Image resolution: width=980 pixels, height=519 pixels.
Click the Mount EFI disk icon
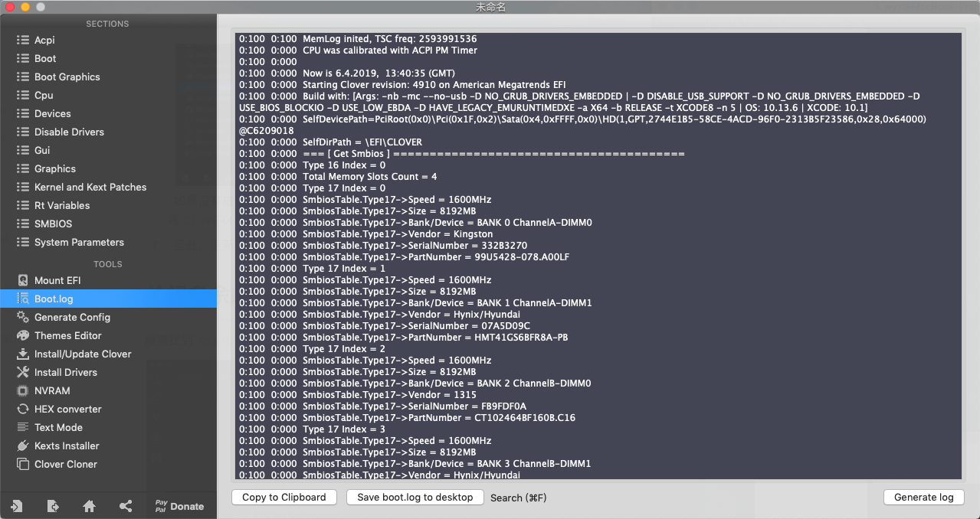pos(22,280)
